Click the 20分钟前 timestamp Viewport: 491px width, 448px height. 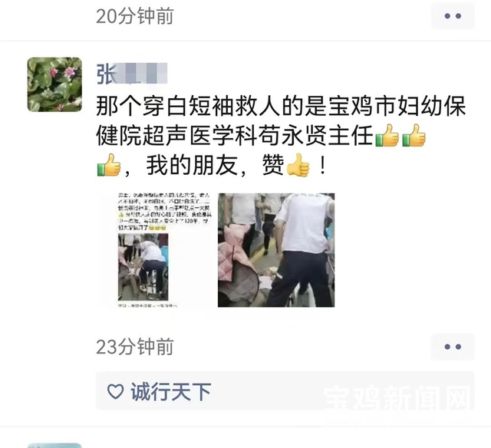click(x=135, y=16)
